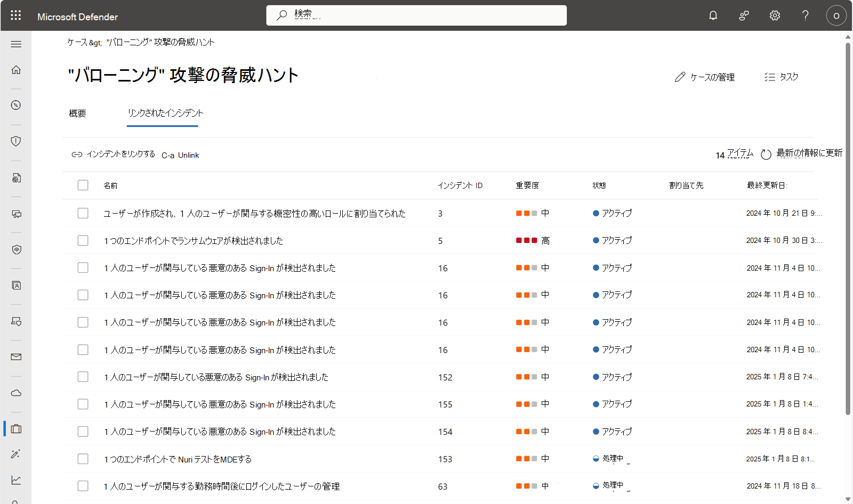This screenshot has height=504, width=853.
Task: Open Defender settings gear icon
Action: (x=774, y=15)
